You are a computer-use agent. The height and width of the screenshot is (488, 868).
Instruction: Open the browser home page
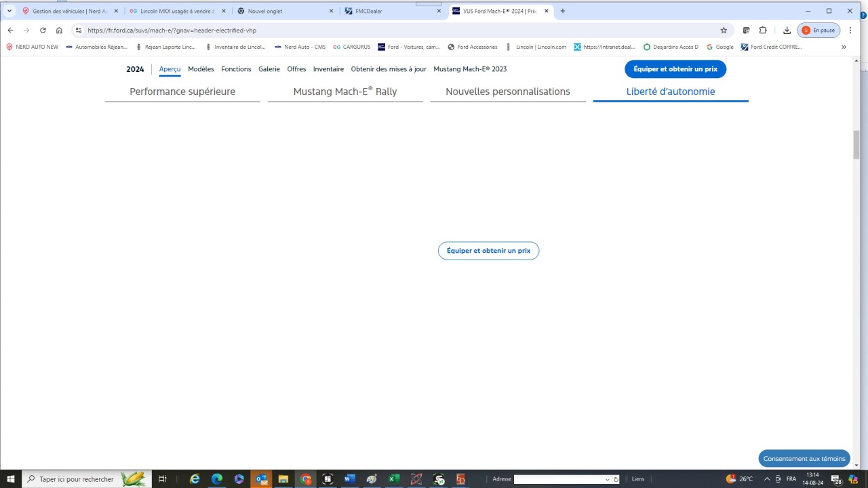[59, 30]
